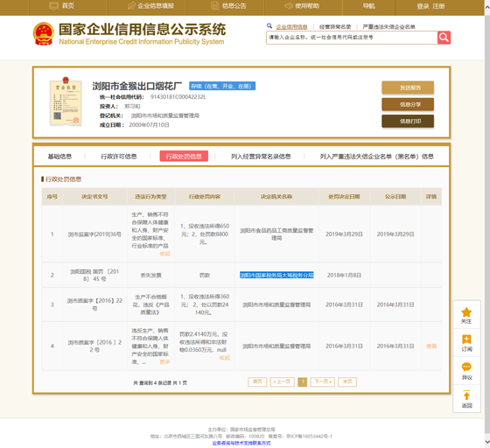Expand 更多 in row 4 violation type
This screenshot has width=490, height=448.
[165, 361]
